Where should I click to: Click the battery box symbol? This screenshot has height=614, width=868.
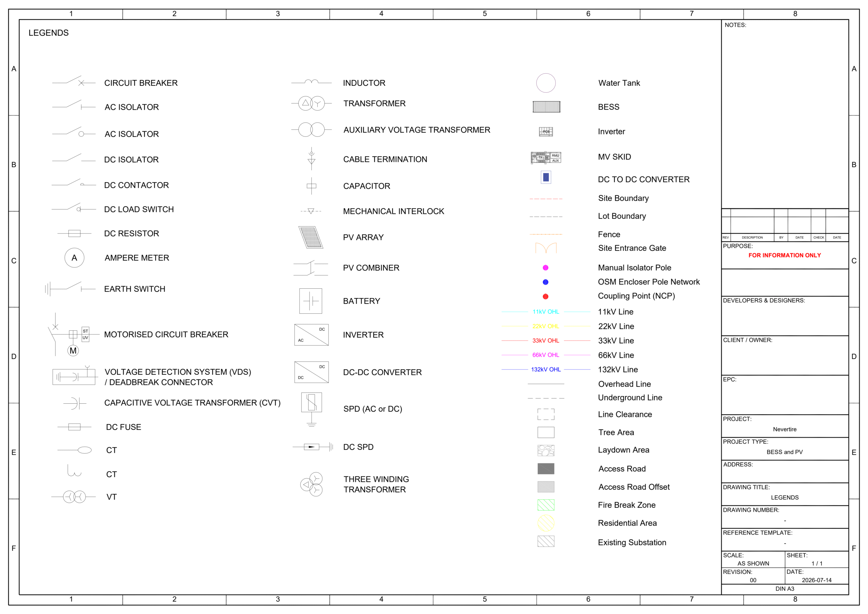tap(311, 301)
